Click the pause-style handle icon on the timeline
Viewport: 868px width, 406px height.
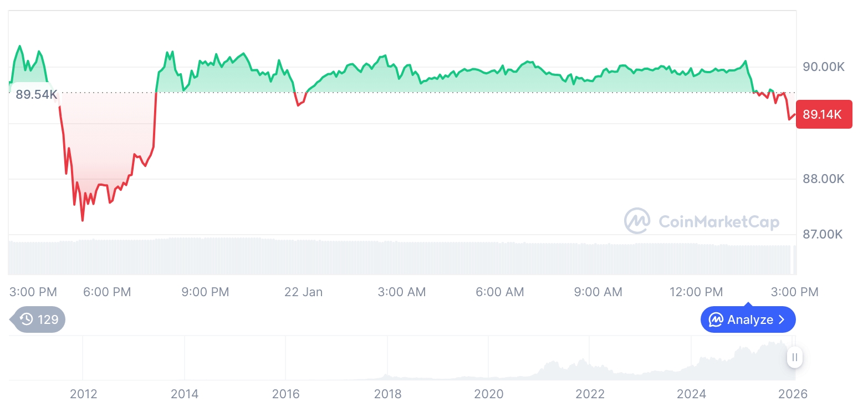pyautogui.click(x=795, y=357)
